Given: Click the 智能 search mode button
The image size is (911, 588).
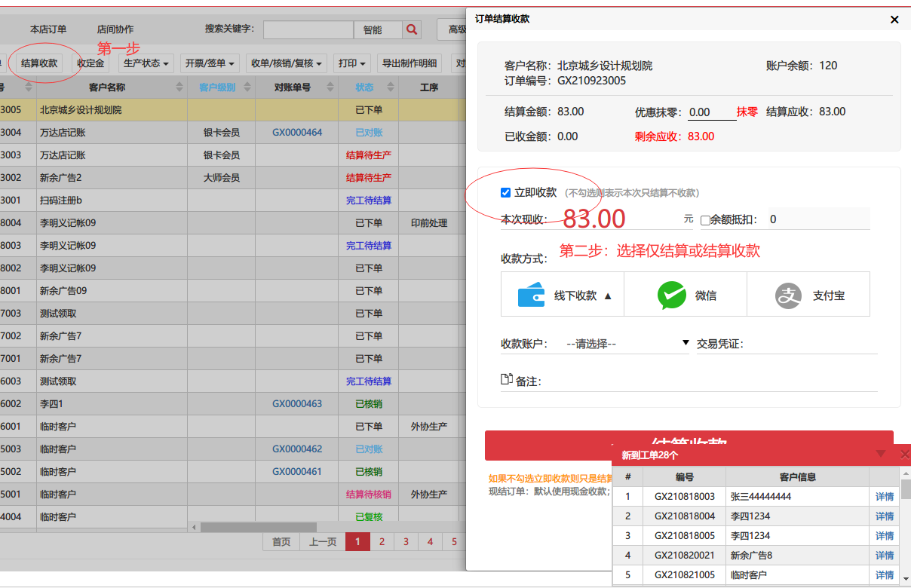Looking at the screenshot, I should tap(378, 29).
